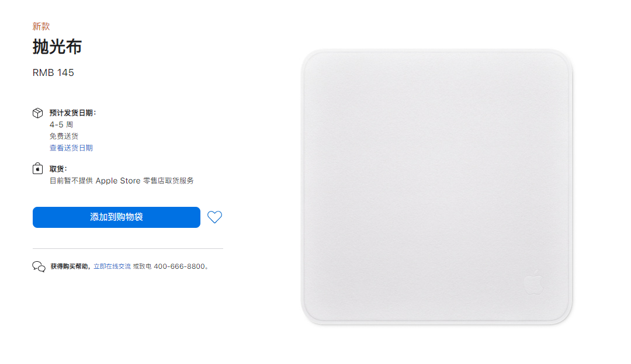This screenshot has height=364, width=631.
Task: Click the 4-5 周 delivery estimate
Action: click(61, 124)
